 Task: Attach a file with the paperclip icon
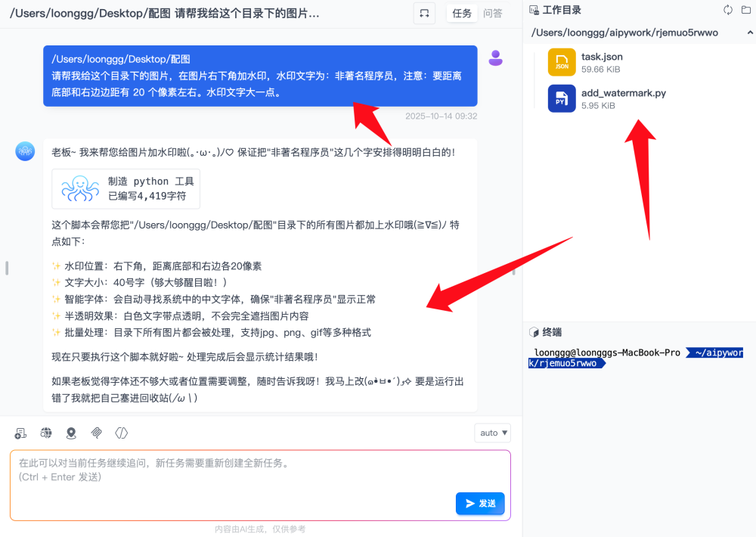(x=96, y=433)
